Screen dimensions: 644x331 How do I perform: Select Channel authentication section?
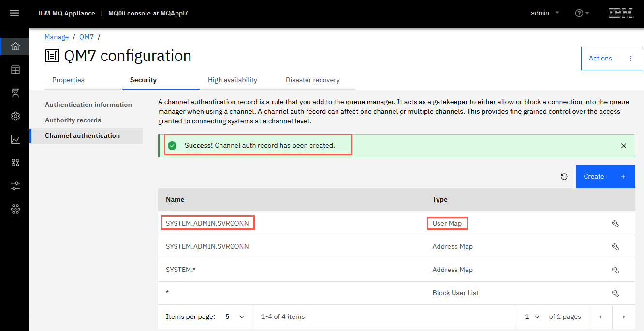[x=87, y=135]
